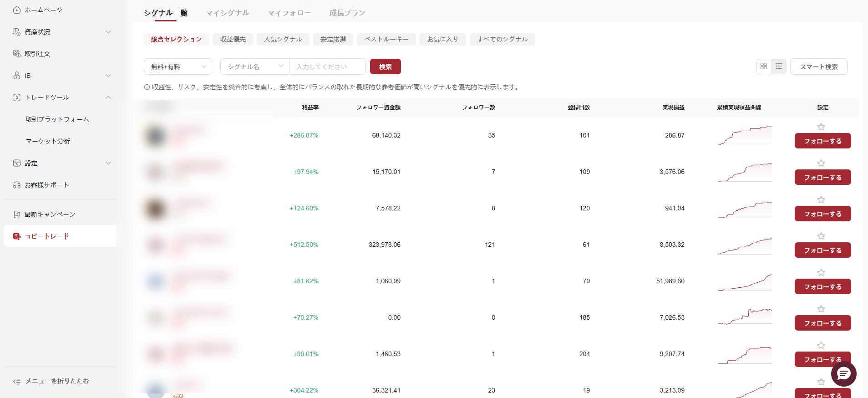Viewport: 868px width, 398px height.
Task: Star the signal with +90.01% profit
Action: coord(821,345)
